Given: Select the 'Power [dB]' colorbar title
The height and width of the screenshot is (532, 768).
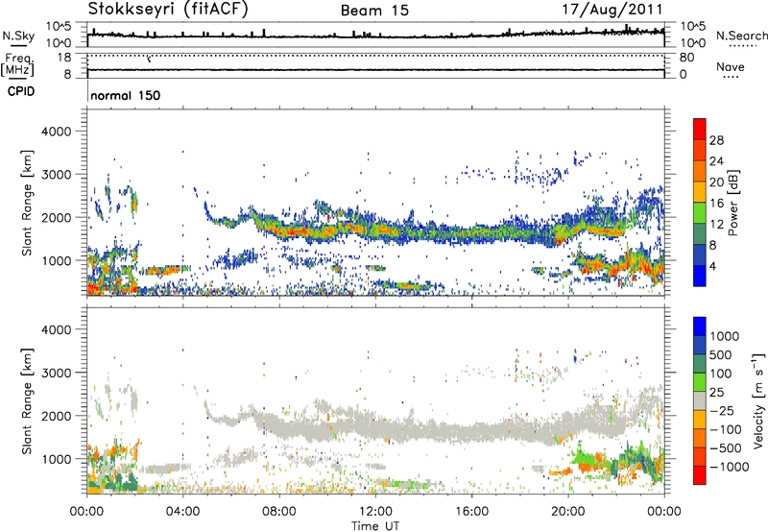Looking at the screenshot, I should coord(732,203).
